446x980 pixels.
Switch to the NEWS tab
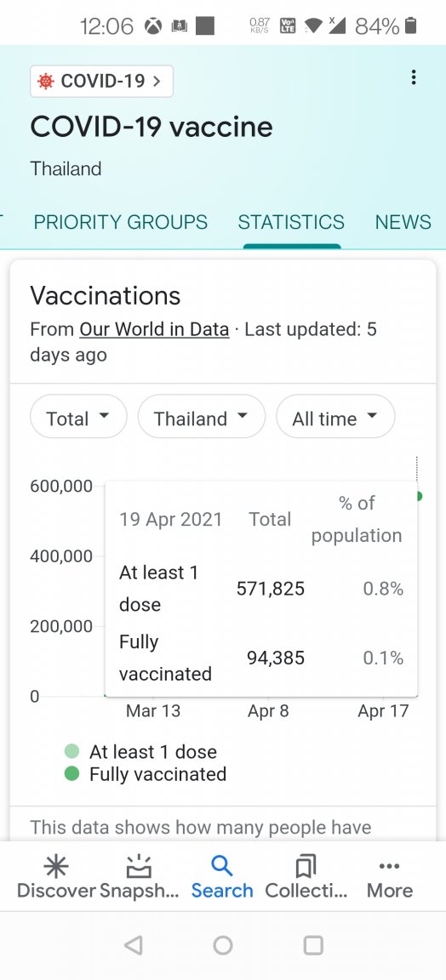point(403,222)
